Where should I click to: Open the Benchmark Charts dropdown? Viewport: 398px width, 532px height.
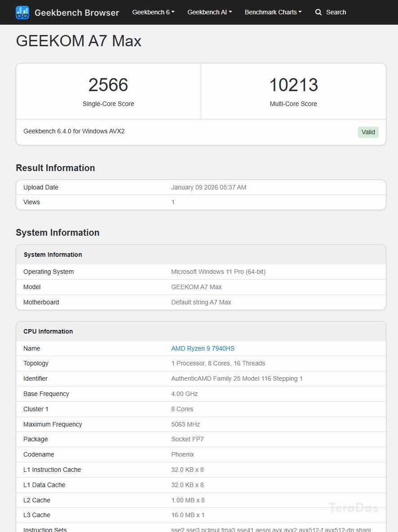(x=273, y=12)
